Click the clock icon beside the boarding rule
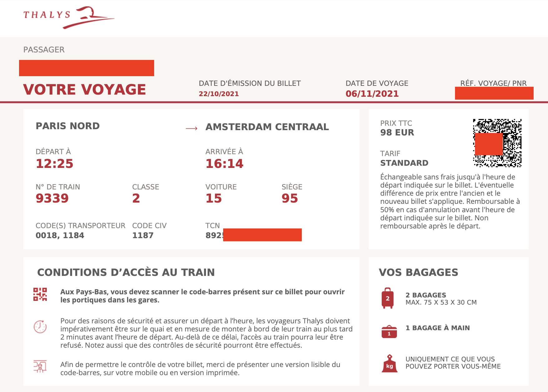Screen dimensions: 548x392 click(40, 327)
